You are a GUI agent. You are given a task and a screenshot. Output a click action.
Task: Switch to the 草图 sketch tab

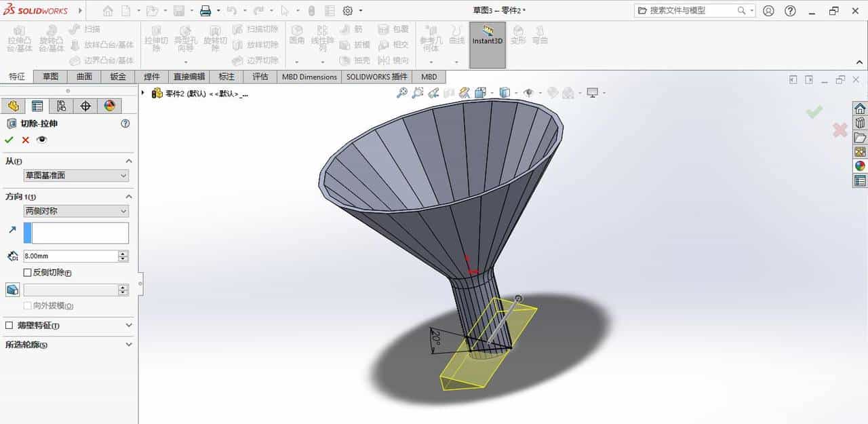click(x=50, y=77)
